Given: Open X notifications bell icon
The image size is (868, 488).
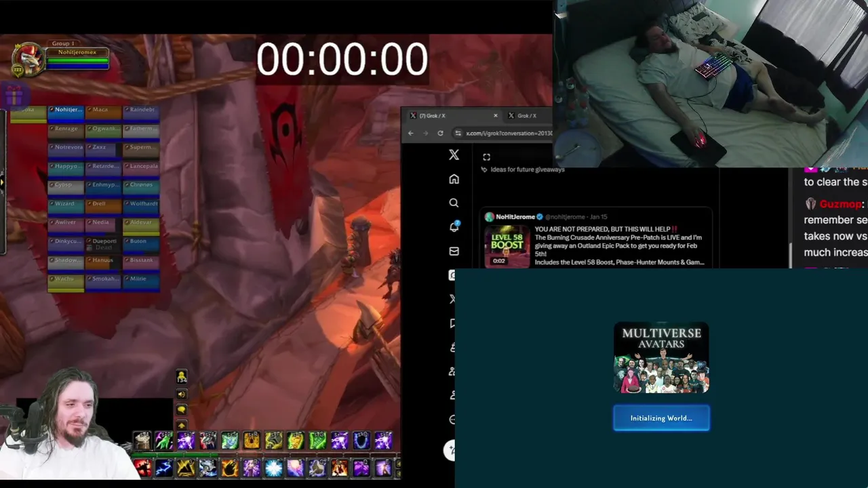Looking at the screenshot, I should 454,226.
